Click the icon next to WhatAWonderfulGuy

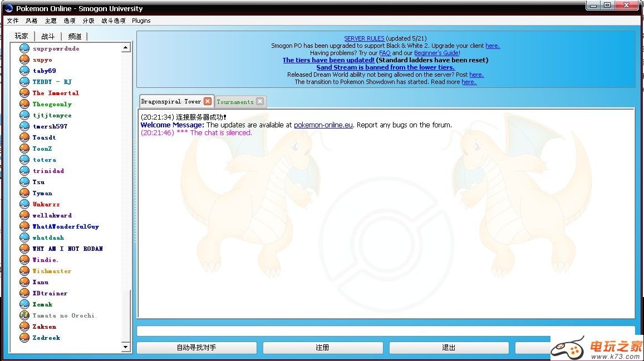point(24,226)
